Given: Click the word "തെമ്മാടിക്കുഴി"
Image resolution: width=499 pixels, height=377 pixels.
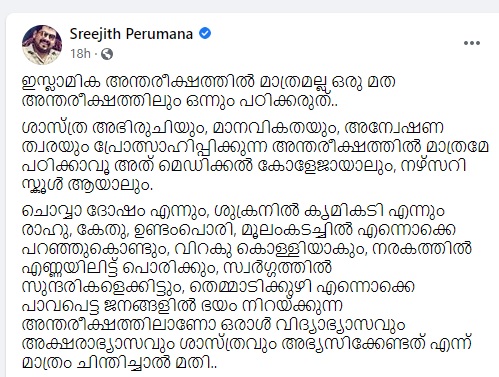Looking at the screenshot, I should pyautogui.click(x=252, y=287).
